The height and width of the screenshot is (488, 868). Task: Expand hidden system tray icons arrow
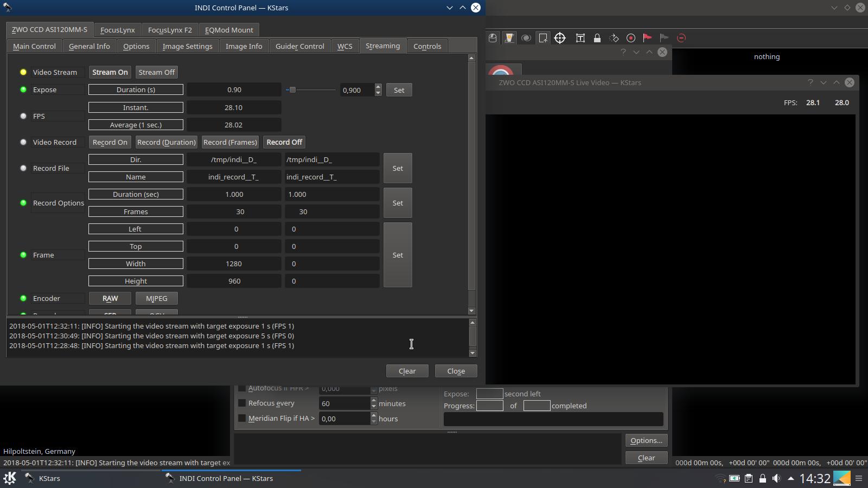[x=790, y=478]
